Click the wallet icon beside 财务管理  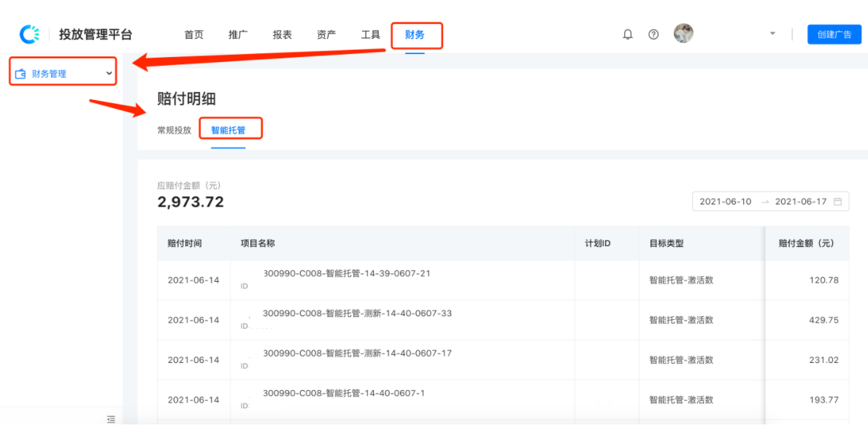tap(20, 71)
